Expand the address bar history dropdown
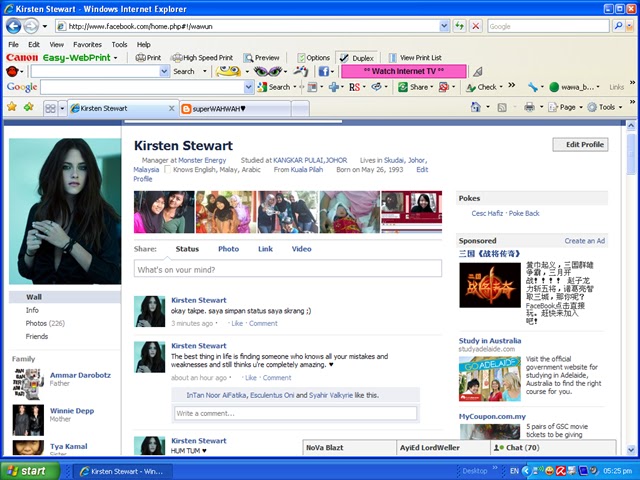 click(444, 27)
